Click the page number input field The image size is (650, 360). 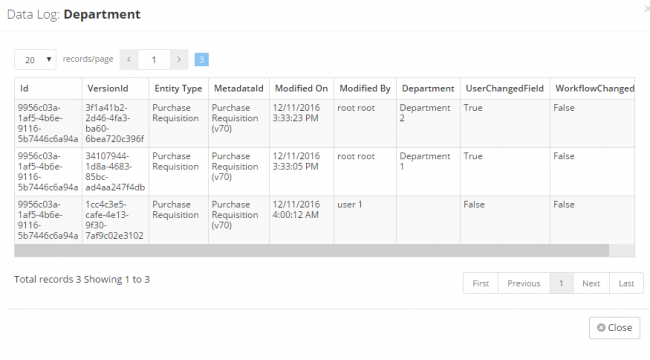tap(154, 60)
